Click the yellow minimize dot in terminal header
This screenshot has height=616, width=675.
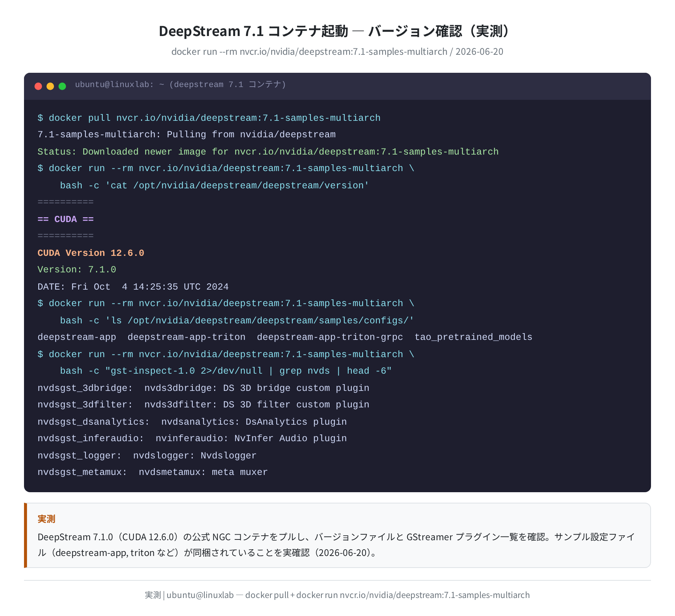tap(50, 86)
